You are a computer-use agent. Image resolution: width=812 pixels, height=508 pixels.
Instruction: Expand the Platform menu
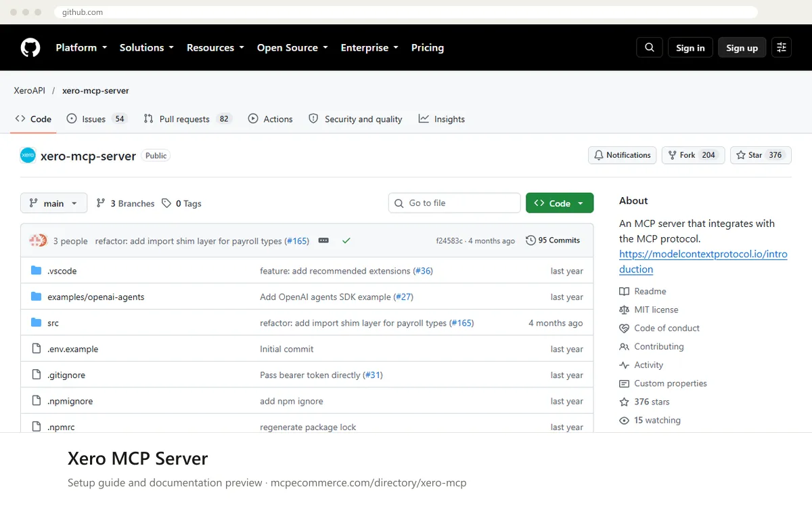(x=81, y=47)
